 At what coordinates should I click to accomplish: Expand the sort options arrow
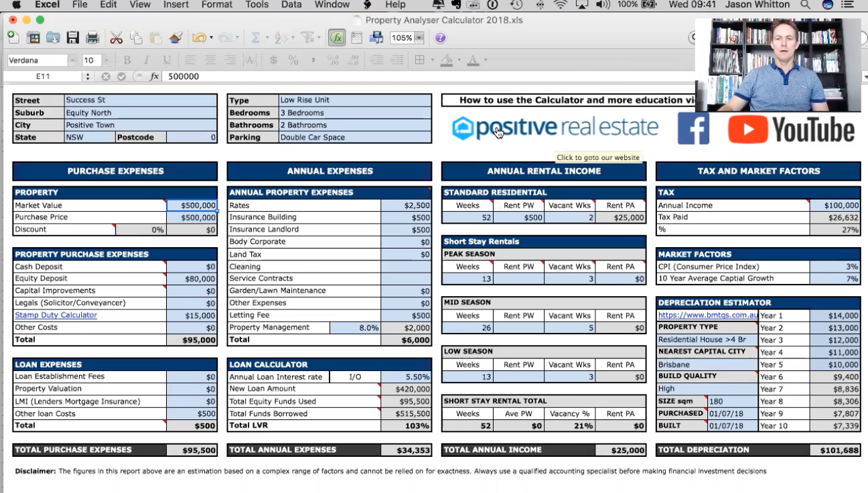[x=293, y=38]
